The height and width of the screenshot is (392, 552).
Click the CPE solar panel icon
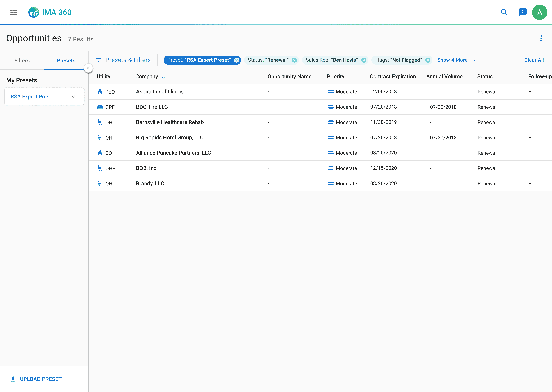(100, 107)
